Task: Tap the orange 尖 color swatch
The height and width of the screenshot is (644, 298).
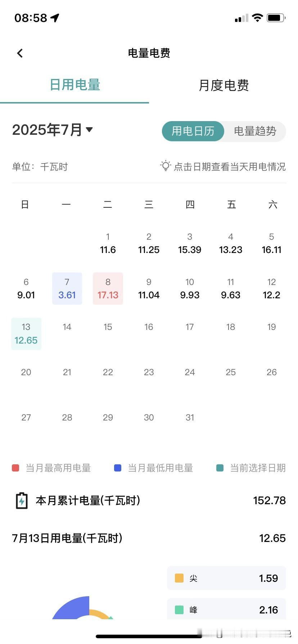Action: [x=179, y=578]
